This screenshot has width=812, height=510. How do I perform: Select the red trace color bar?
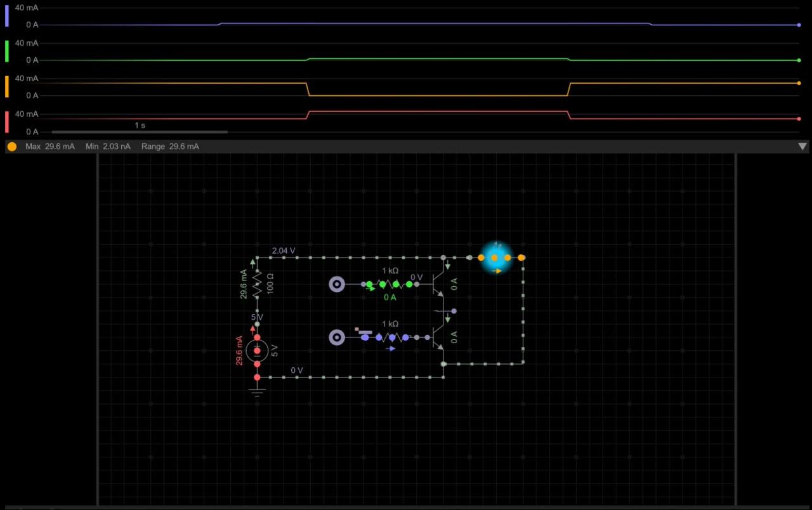[7, 122]
